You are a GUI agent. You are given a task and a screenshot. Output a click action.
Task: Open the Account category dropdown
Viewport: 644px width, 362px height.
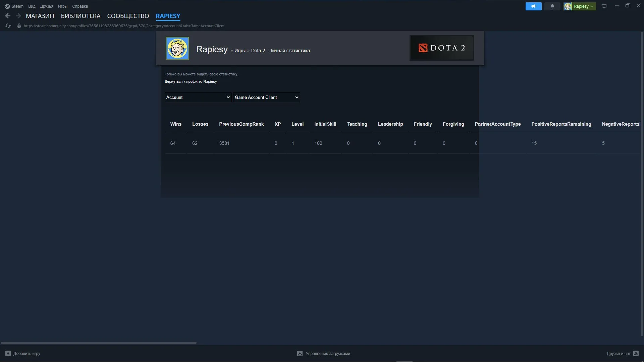tap(198, 97)
